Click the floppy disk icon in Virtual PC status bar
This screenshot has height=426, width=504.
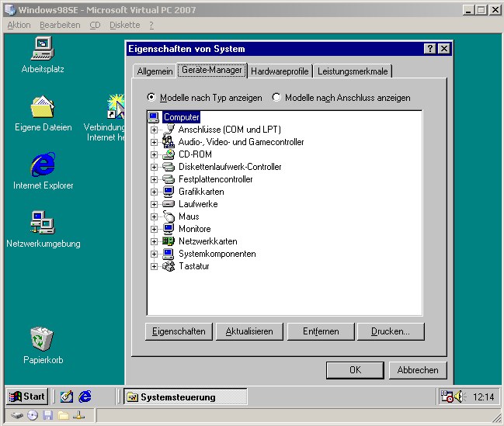click(48, 415)
